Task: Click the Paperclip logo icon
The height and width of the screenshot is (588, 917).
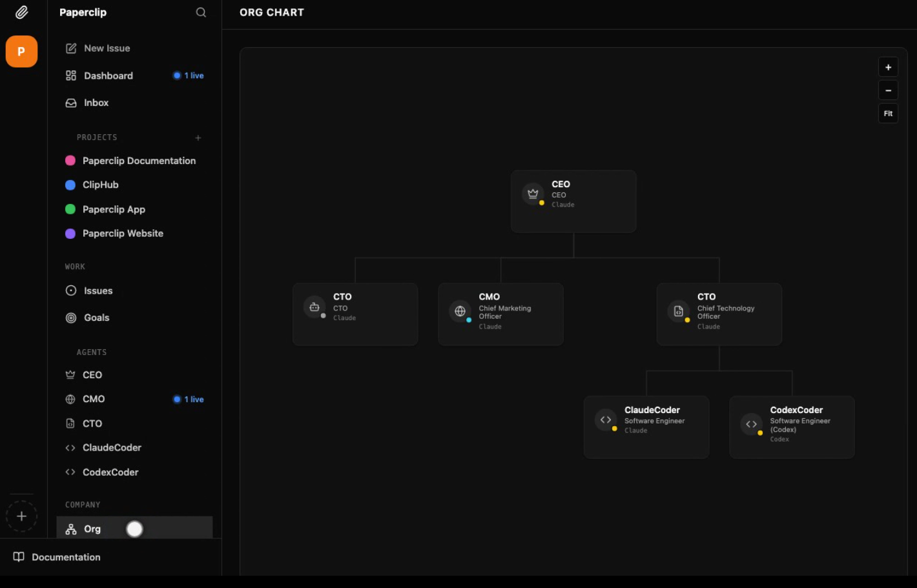Action: pyautogui.click(x=21, y=12)
